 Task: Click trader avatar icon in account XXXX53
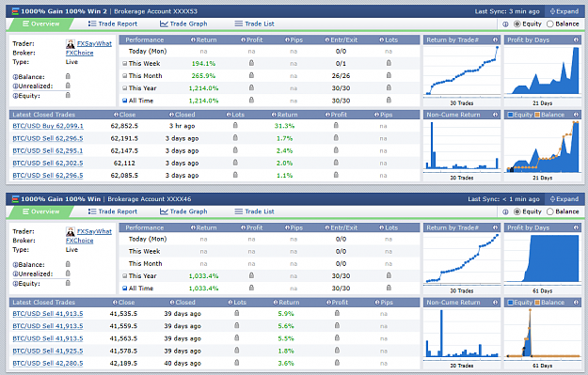71,44
